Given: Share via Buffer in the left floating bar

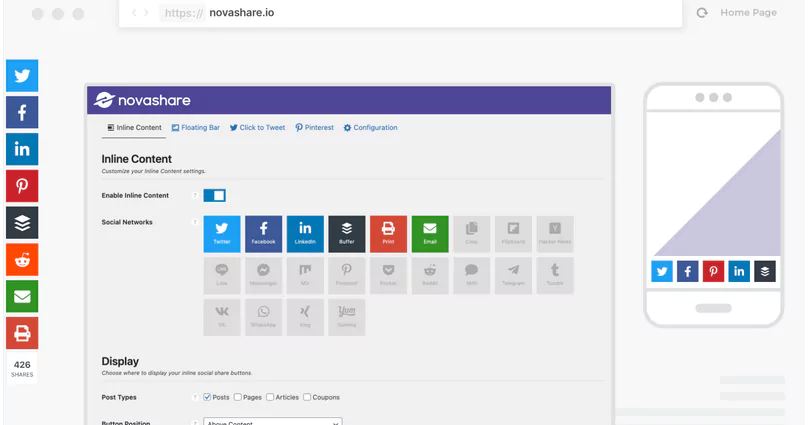Looking at the screenshot, I should (x=22, y=223).
